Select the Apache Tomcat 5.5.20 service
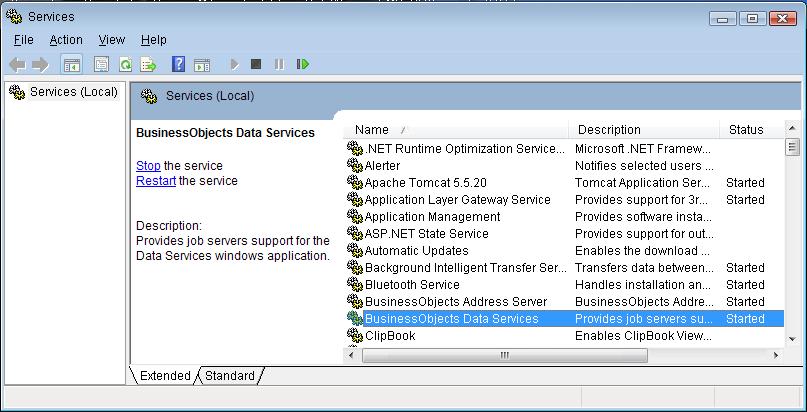This screenshot has width=807, height=412. click(x=425, y=183)
